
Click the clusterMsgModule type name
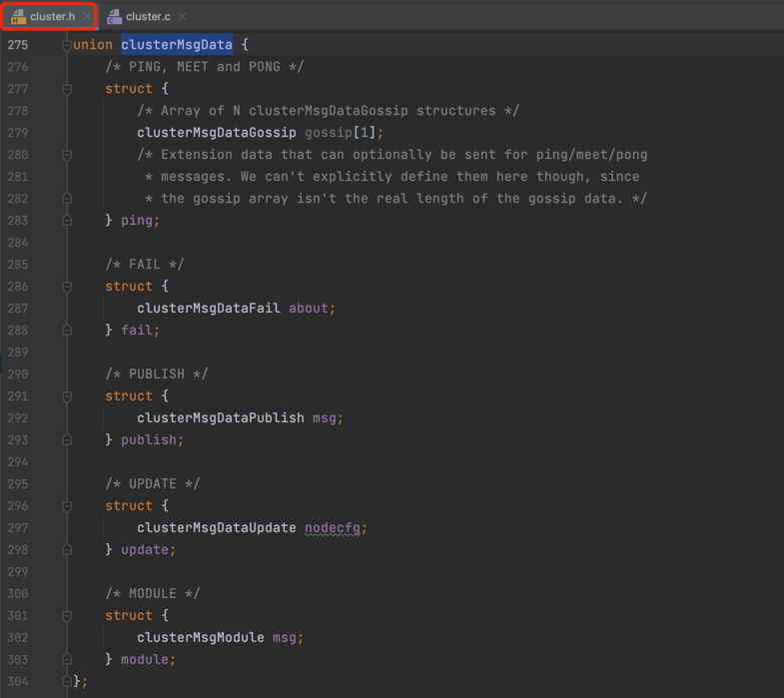[201, 637]
